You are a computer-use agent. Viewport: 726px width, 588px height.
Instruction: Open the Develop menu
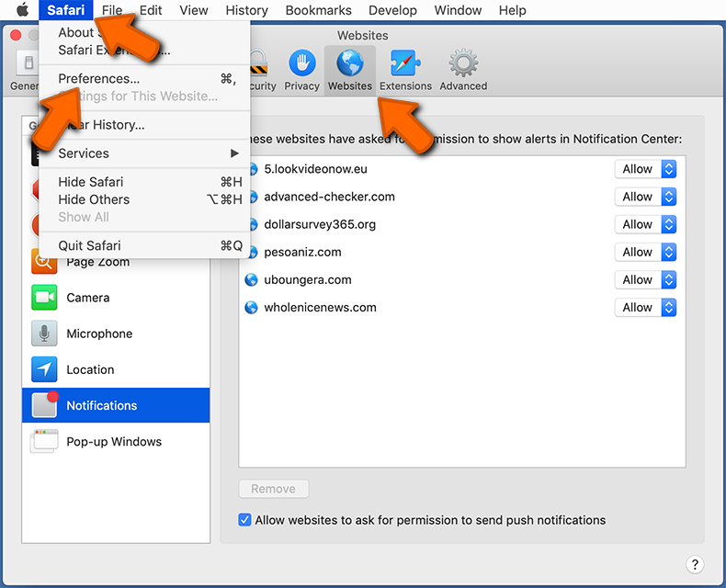(392, 10)
